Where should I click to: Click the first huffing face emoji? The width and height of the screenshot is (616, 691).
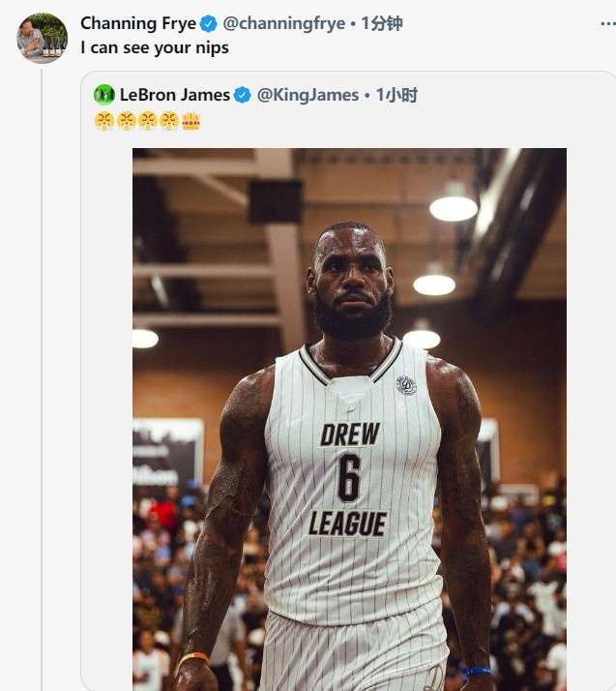coord(104,121)
